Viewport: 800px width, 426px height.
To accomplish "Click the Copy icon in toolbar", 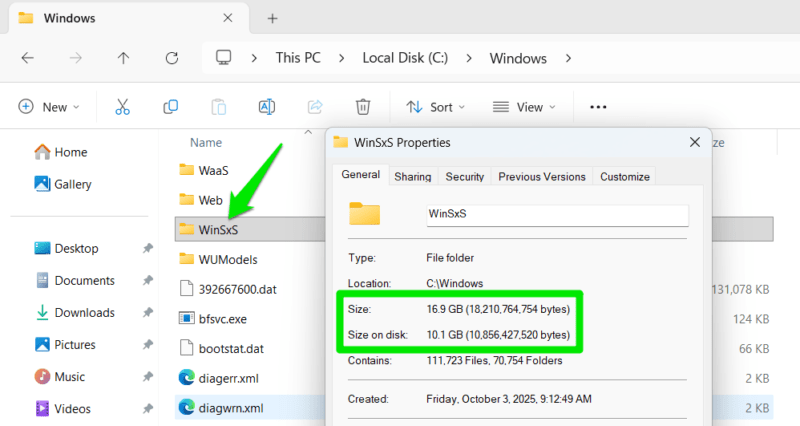I will pos(170,107).
